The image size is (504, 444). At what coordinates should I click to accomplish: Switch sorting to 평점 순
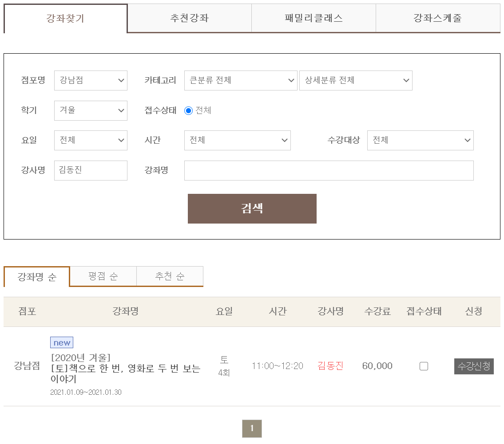click(103, 276)
